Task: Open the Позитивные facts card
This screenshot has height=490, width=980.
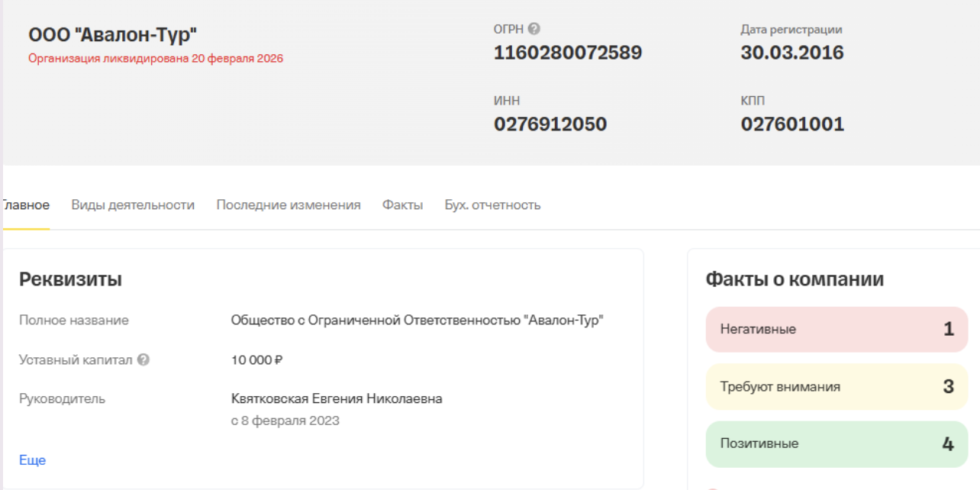Action: pos(837,443)
